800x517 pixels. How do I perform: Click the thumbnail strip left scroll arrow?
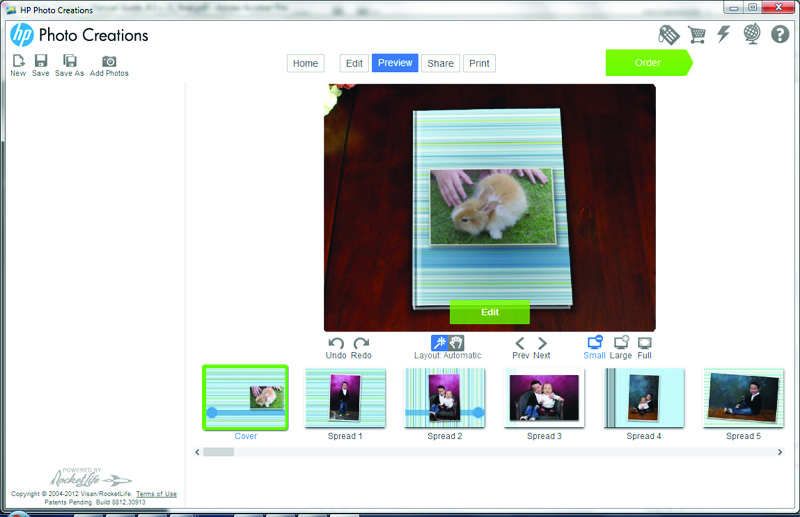(197, 452)
